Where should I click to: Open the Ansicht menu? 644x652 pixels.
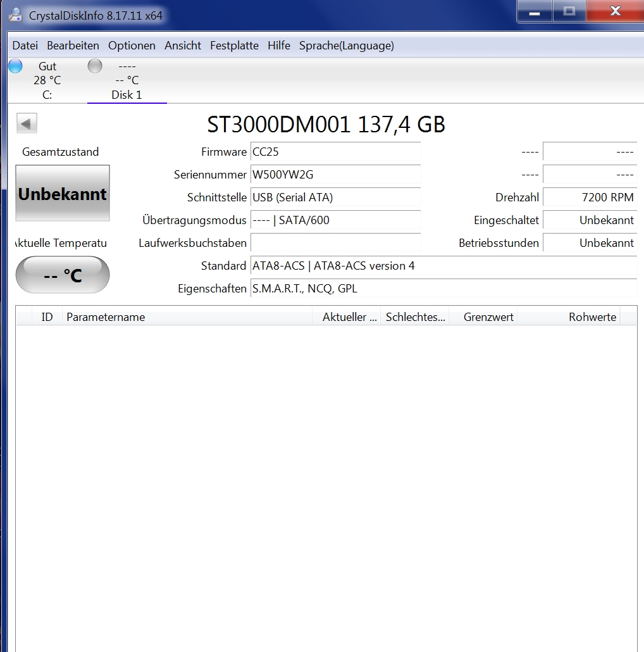click(x=183, y=46)
